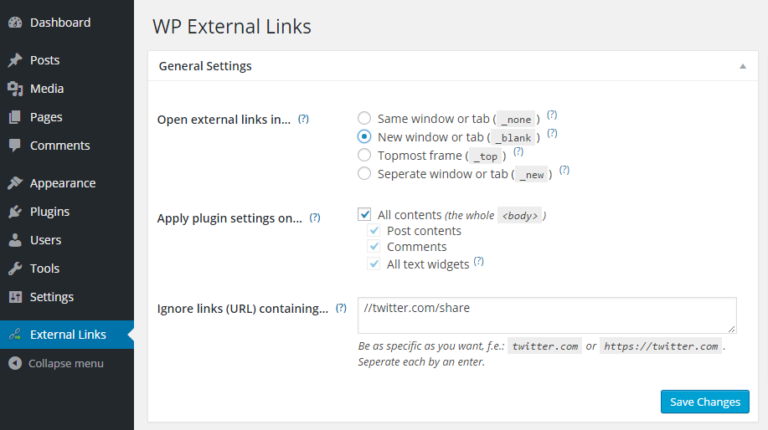768x430 pixels.
Task: Uncheck the All contents checkbox
Action: point(365,214)
